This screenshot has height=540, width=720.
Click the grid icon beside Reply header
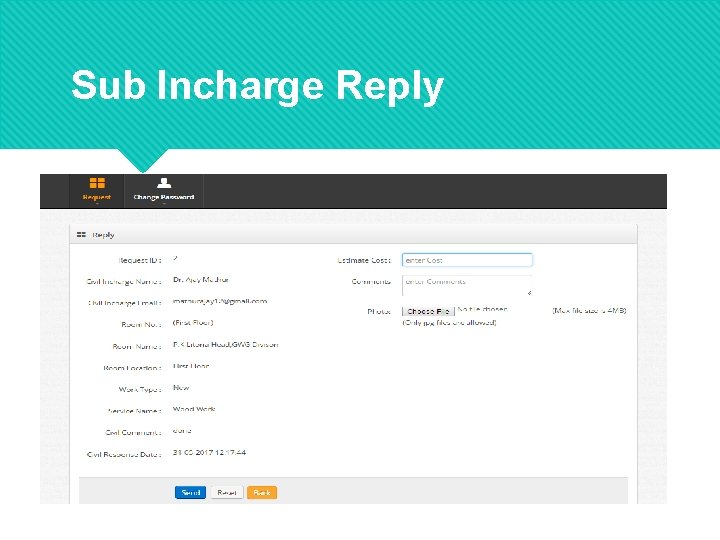click(x=81, y=235)
